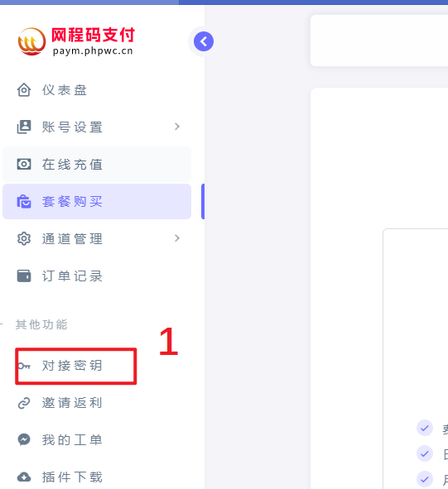Click the money icon next to 在线充值
The image size is (448, 489).
[24, 164]
